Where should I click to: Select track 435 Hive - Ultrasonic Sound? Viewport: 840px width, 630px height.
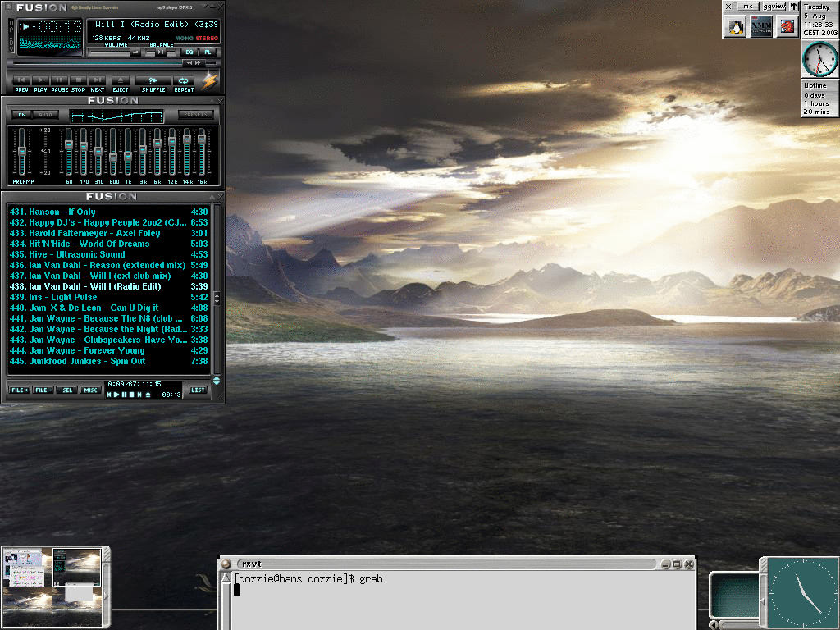[109, 254]
